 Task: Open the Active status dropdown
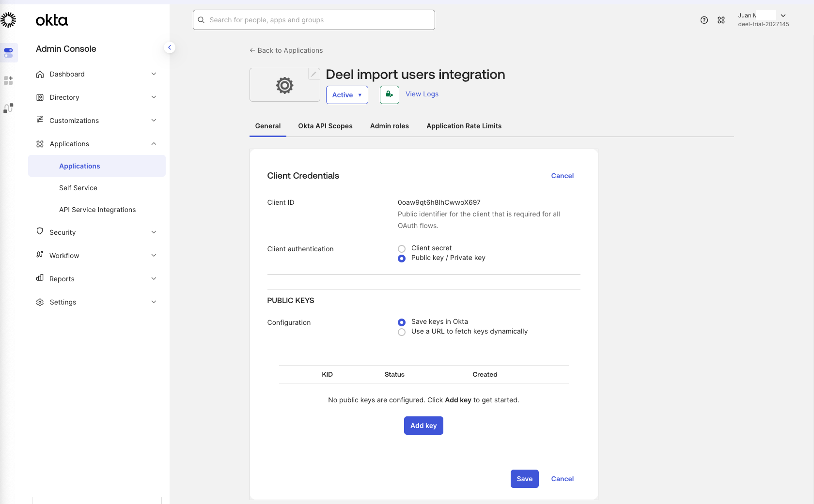(347, 95)
